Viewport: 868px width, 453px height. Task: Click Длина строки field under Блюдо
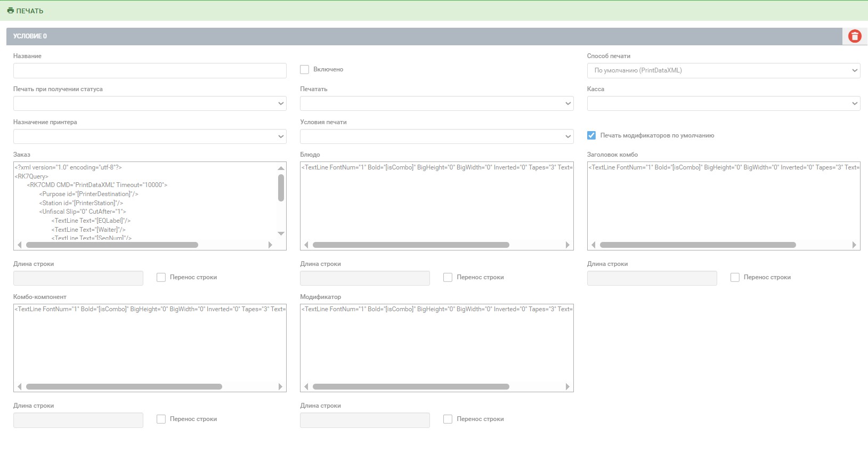364,278
